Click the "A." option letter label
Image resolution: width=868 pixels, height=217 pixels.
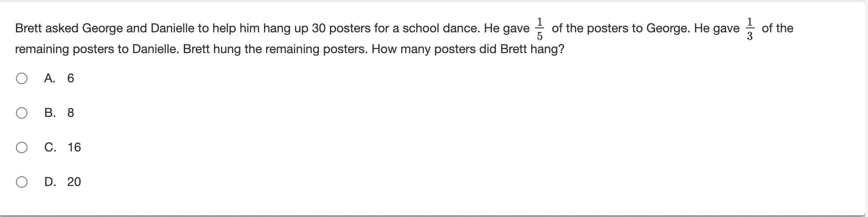click(50, 78)
